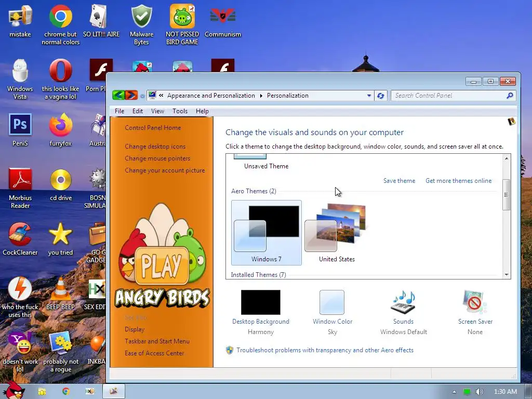This screenshot has width=532, height=399.
Task: Show hidden tray icons arrow
Action: pyautogui.click(x=454, y=392)
